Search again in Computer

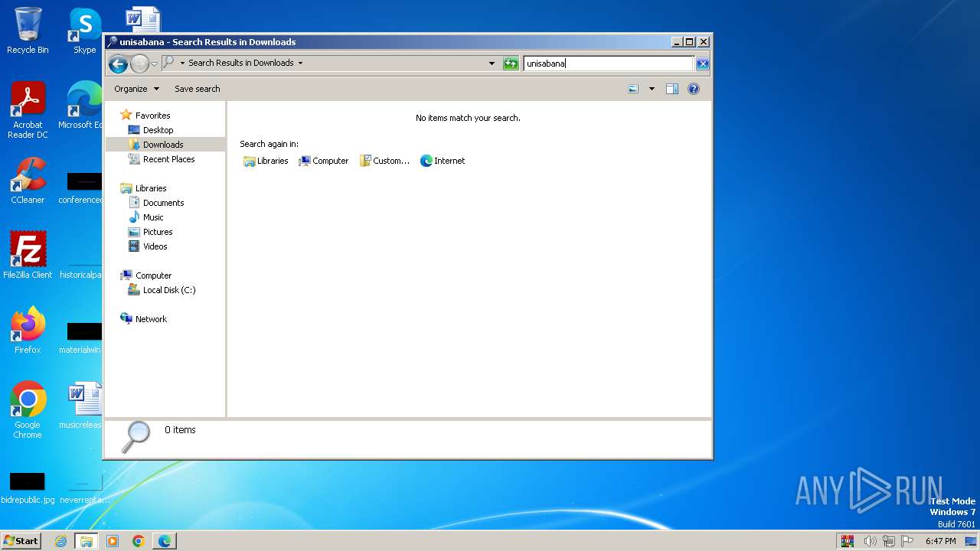[323, 161]
